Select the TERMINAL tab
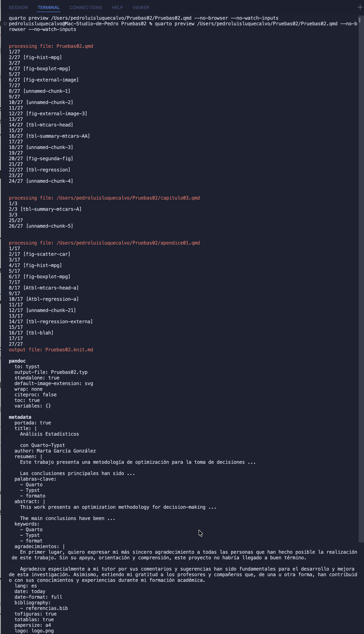364x634 pixels. point(49,7)
